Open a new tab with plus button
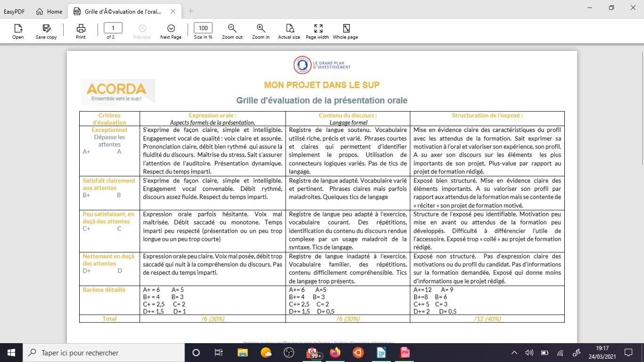Image resolution: width=644 pixels, height=362 pixels. click(x=190, y=11)
